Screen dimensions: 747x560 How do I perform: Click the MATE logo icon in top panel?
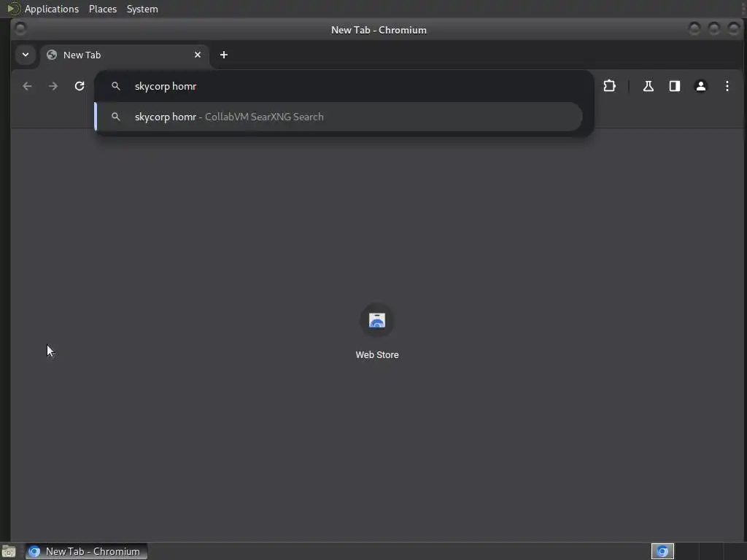[13, 9]
